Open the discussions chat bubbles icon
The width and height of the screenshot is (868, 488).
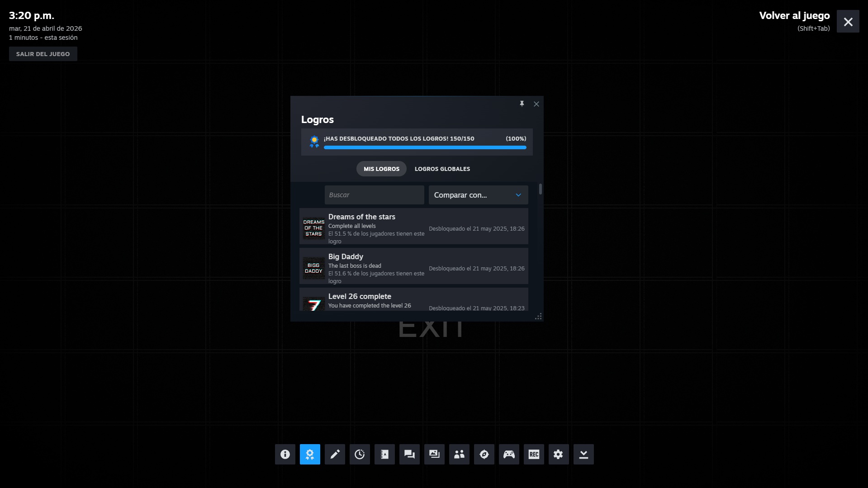[x=409, y=454]
